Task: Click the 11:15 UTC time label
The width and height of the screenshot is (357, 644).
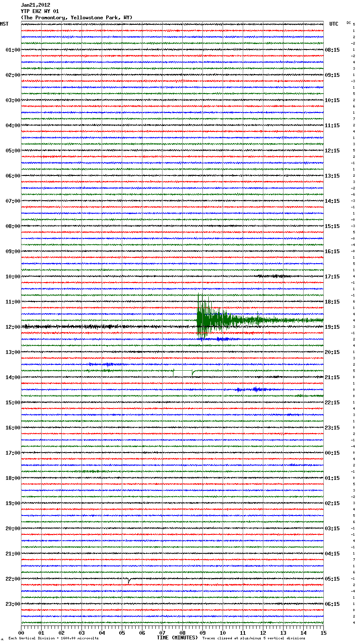Action: [x=332, y=126]
